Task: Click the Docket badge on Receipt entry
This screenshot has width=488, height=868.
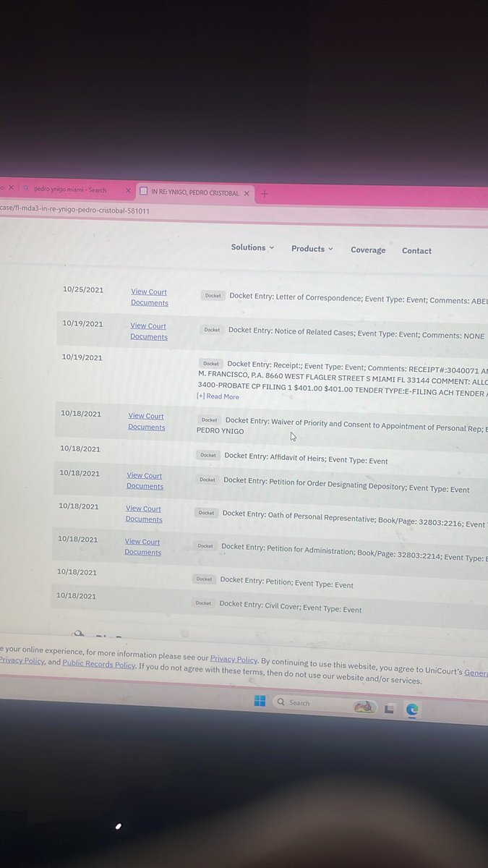Action: click(x=211, y=364)
